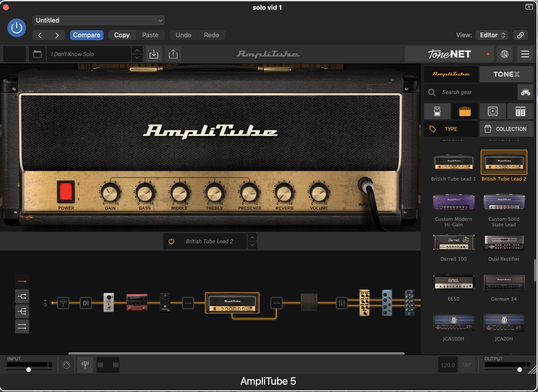Show rack effects gear category
Screen dimensions: 538x392
pos(520,111)
